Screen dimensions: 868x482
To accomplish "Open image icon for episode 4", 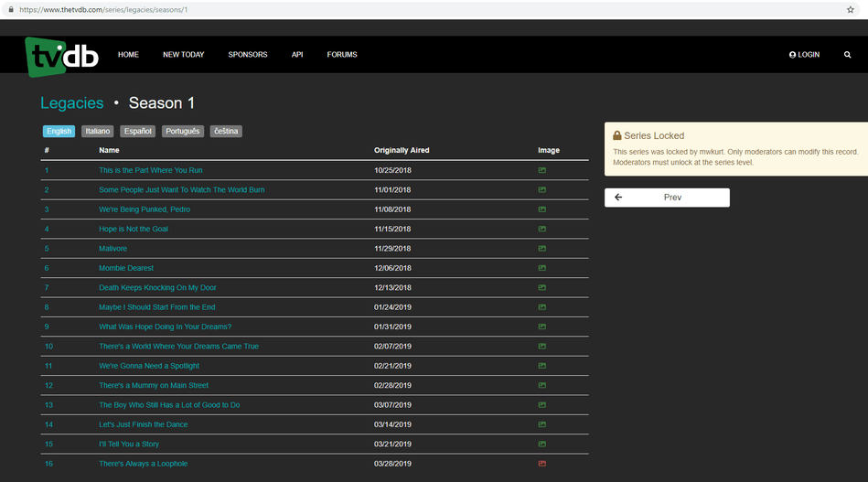I will tap(542, 229).
